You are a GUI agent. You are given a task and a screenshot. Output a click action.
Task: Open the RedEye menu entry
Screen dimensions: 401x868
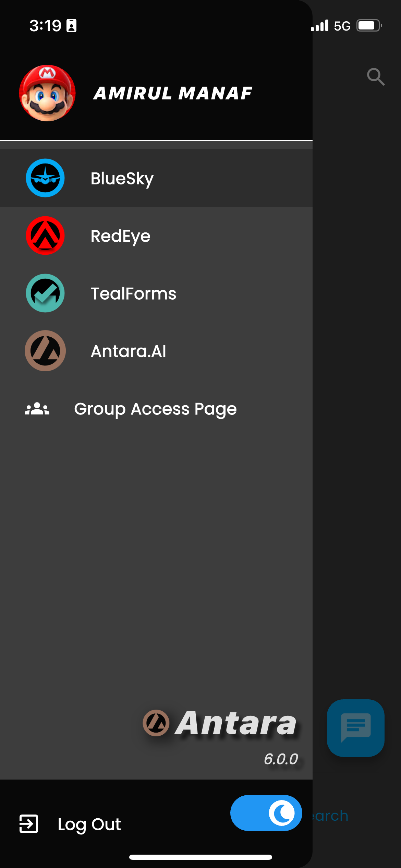coord(121,236)
